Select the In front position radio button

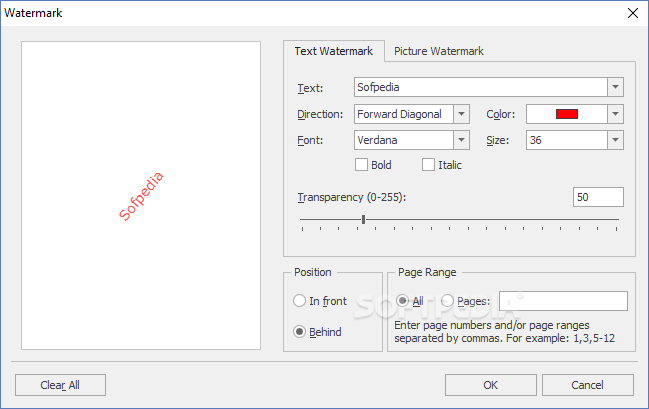[x=299, y=301]
